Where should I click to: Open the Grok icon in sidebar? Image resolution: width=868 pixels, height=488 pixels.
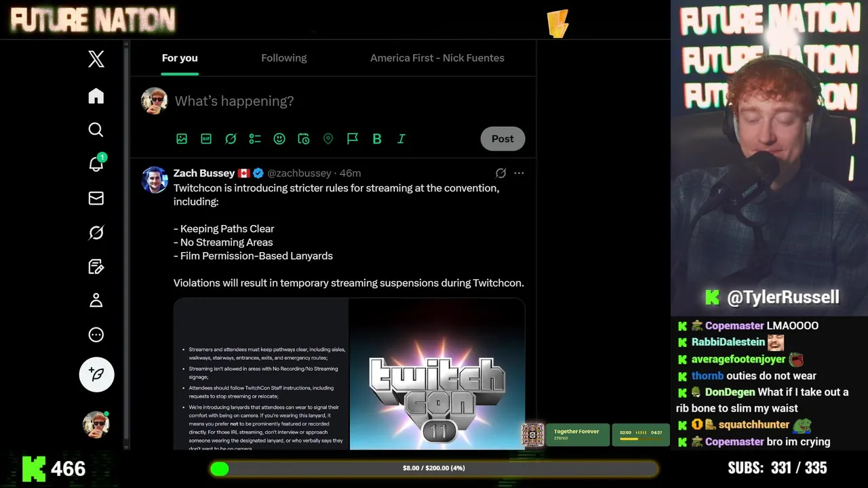96,232
